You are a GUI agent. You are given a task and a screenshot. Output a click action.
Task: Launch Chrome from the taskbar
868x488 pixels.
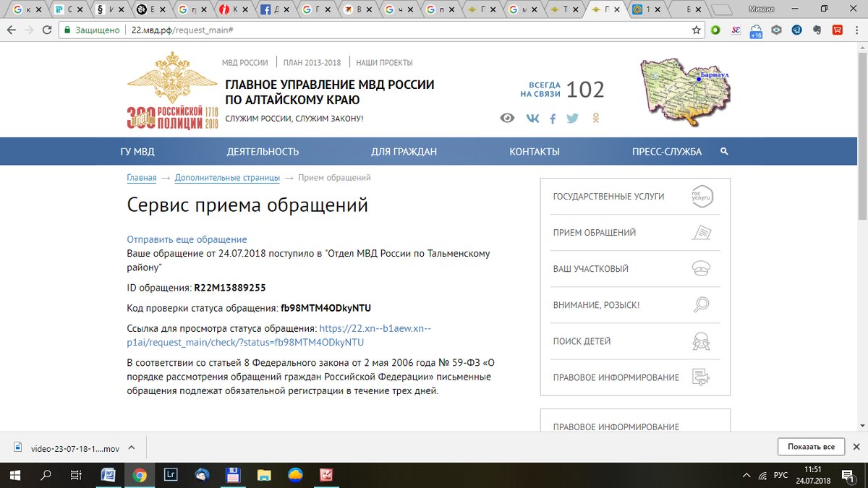140,475
